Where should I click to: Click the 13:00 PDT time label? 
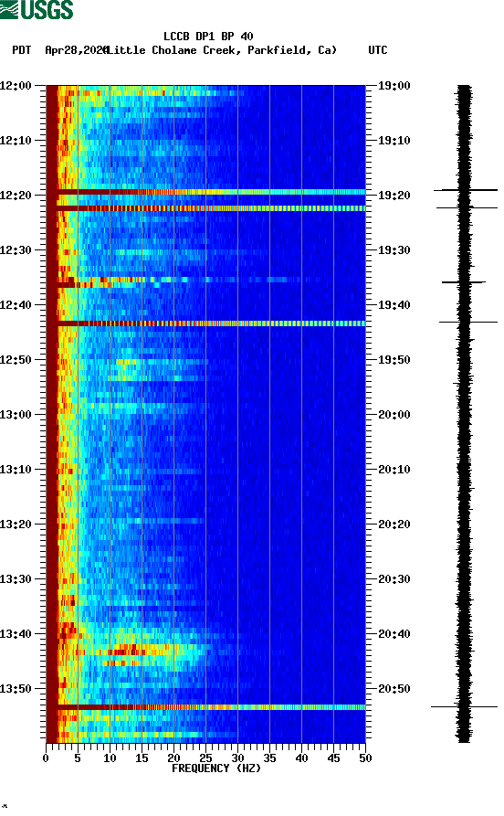[x=16, y=415]
